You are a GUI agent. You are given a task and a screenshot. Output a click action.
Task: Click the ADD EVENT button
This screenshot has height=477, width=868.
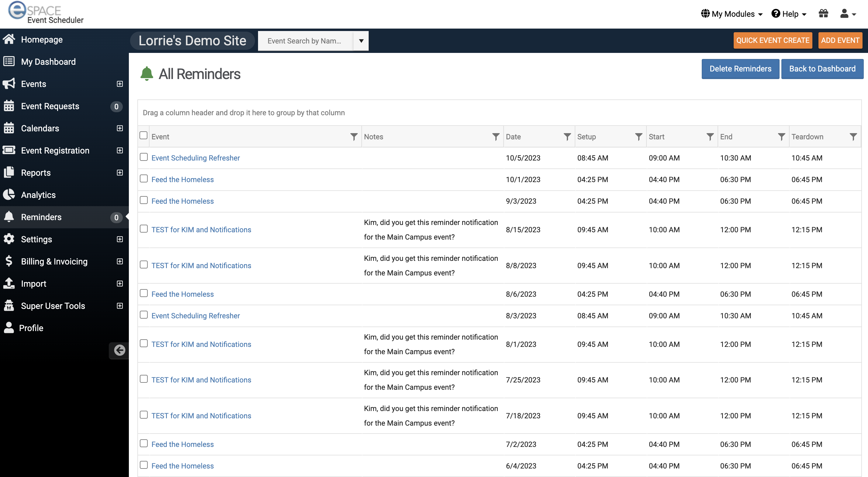tap(840, 40)
